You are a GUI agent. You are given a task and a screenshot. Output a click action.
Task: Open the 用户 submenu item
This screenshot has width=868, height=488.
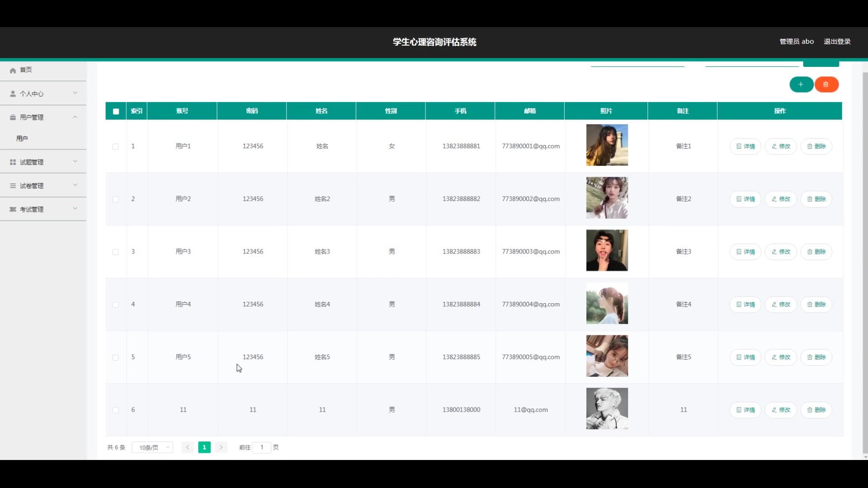point(22,139)
